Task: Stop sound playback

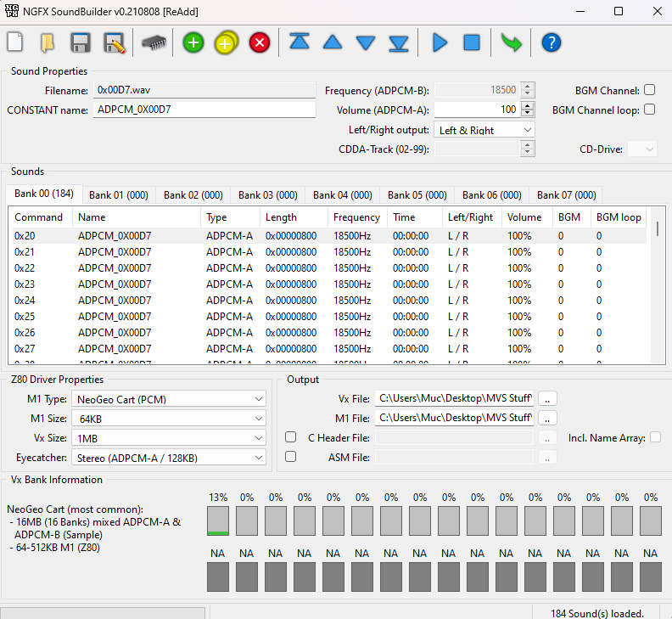Action: click(x=472, y=42)
